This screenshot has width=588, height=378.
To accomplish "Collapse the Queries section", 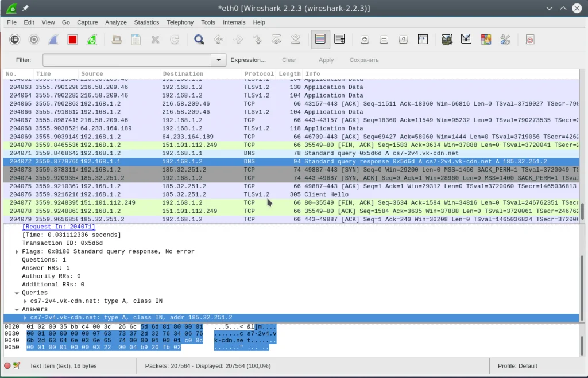I will [17, 293].
